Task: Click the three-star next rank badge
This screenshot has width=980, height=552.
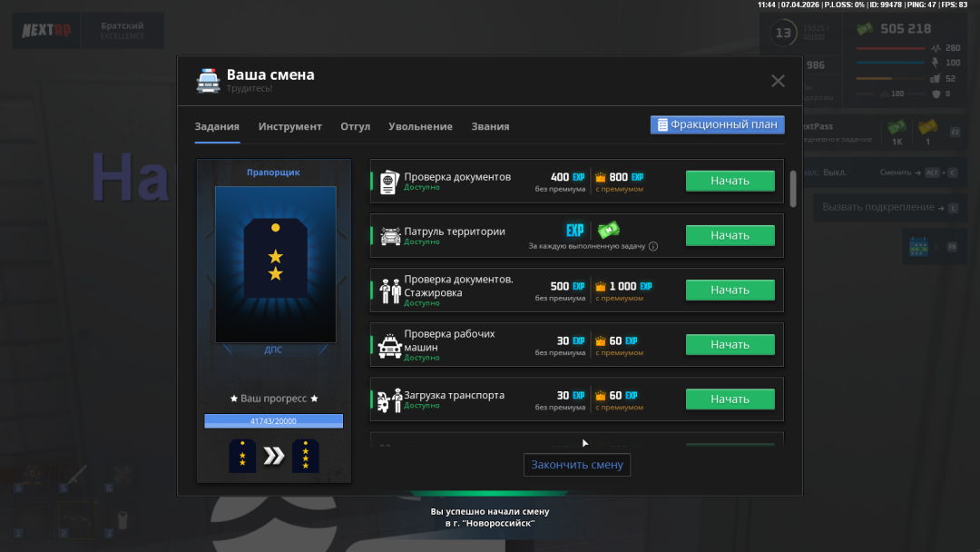Action: tap(305, 456)
